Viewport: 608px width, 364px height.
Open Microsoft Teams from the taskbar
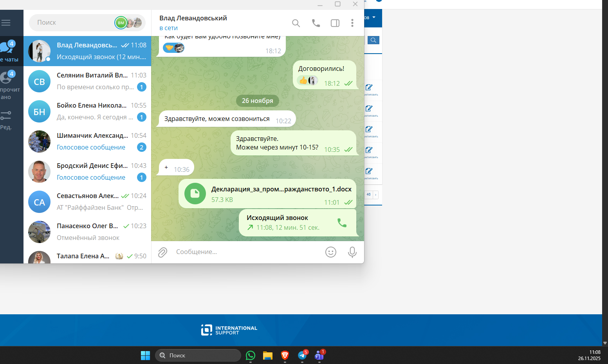point(319,355)
